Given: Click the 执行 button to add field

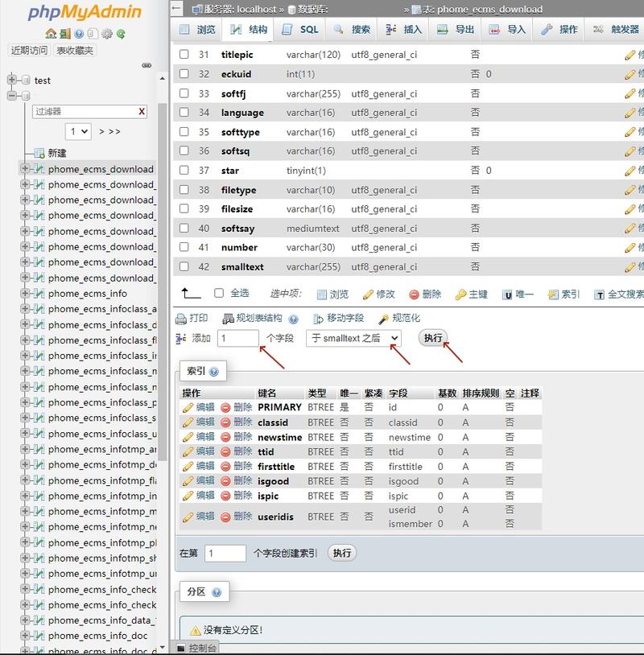Looking at the screenshot, I should [433, 338].
